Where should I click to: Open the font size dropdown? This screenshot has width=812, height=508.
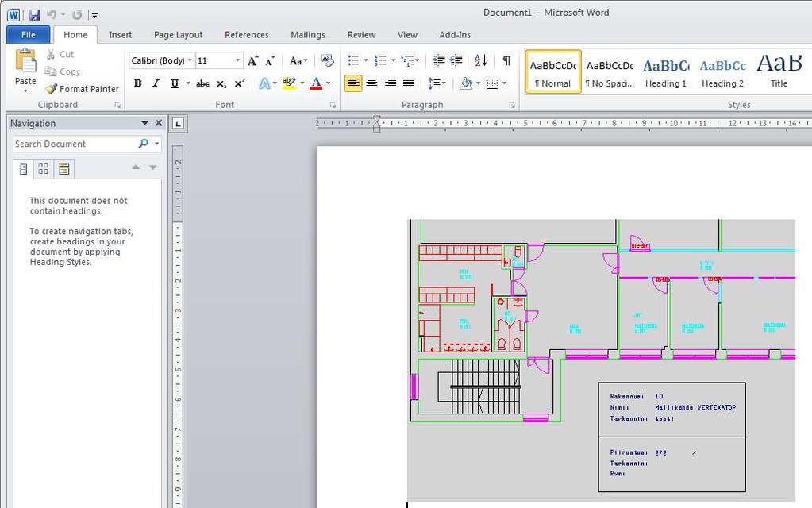[237, 60]
